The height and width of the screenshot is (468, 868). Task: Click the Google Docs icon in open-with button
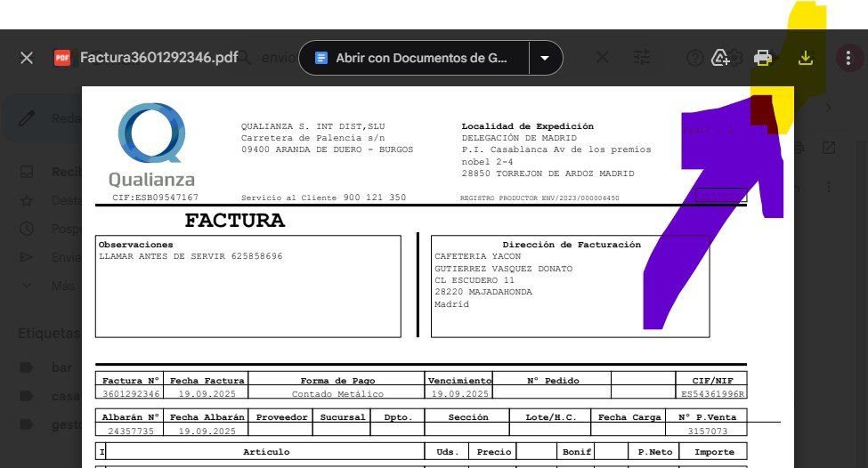tap(321, 58)
